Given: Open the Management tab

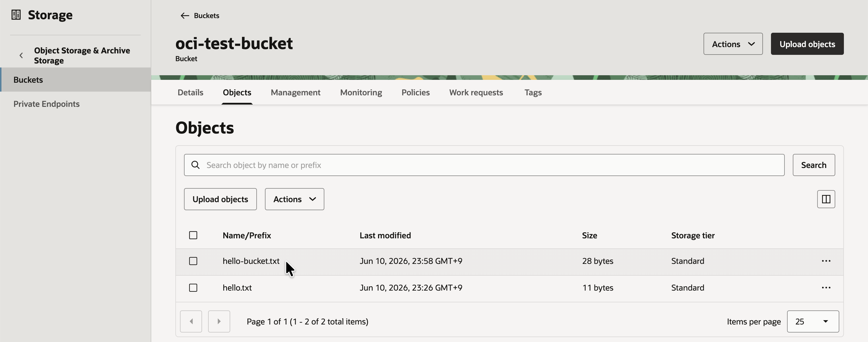Looking at the screenshot, I should [296, 92].
